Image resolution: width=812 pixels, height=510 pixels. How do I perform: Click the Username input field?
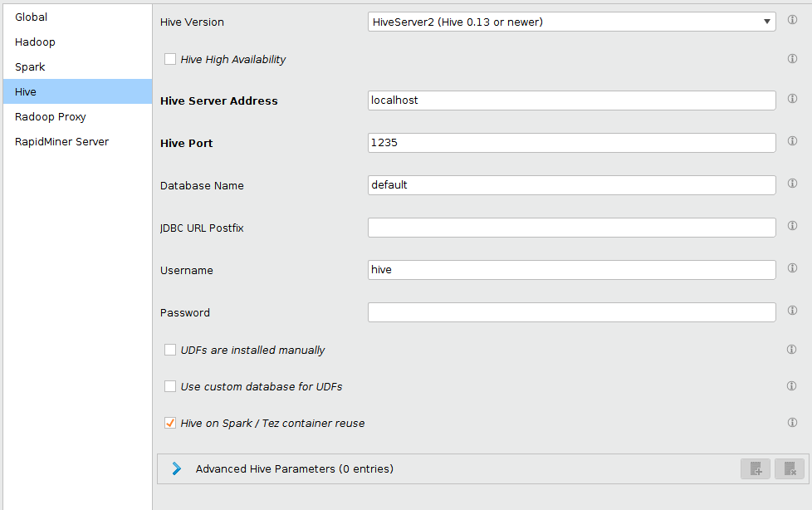(x=571, y=270)
